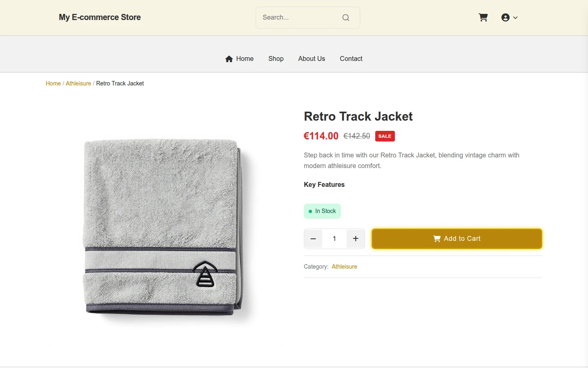Expand the account dropdown chevron
Screen dimensions: 588x368
[515, 18]
